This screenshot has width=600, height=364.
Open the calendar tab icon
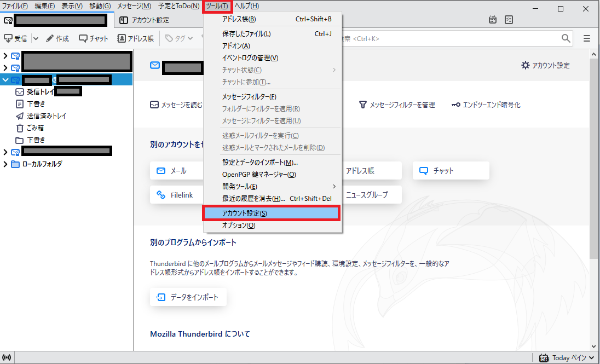coord(493,20)
